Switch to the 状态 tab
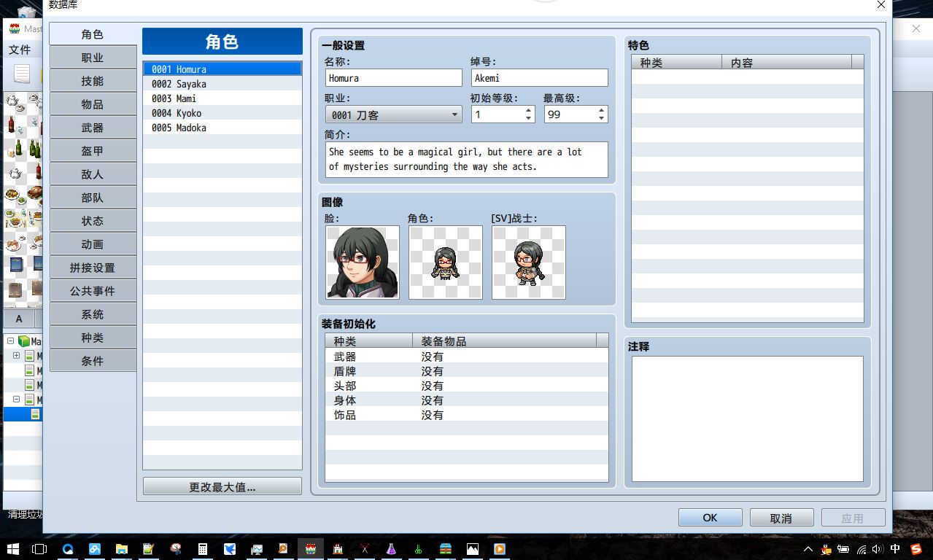The width and height of the screenshot is (933, 560). [x=93, y=221]
